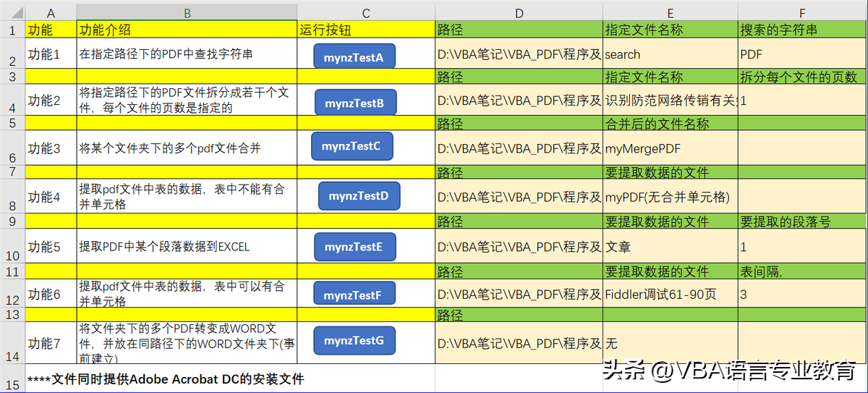
Task: Select column E header
Action: point(671,12)
